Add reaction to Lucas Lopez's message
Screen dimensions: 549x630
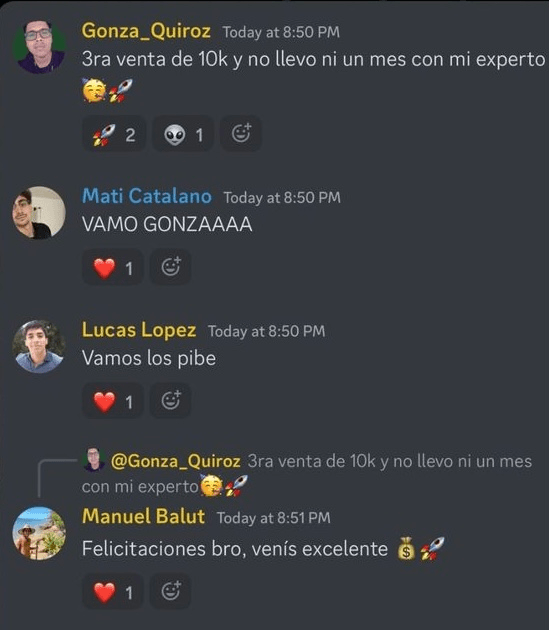pos(170,401)
